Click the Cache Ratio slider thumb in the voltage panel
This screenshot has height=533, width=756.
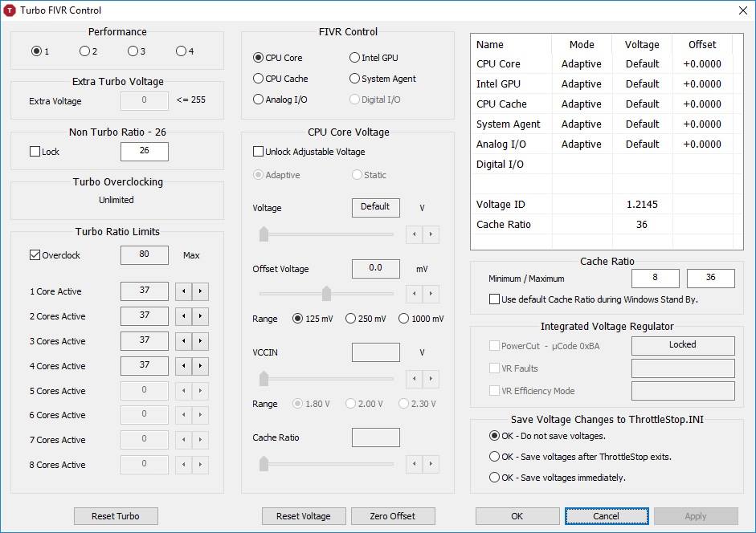(264, 464)
